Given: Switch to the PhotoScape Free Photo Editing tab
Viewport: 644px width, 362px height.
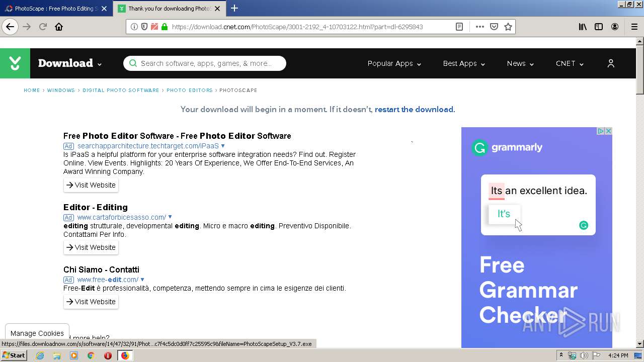Looking at the screenshot, I should [52, 9].
